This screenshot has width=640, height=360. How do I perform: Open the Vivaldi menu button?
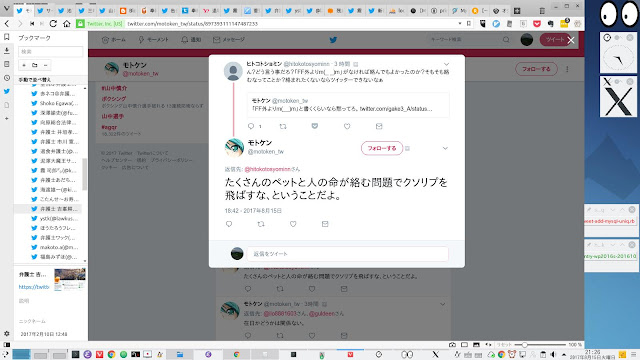(6, 9)
